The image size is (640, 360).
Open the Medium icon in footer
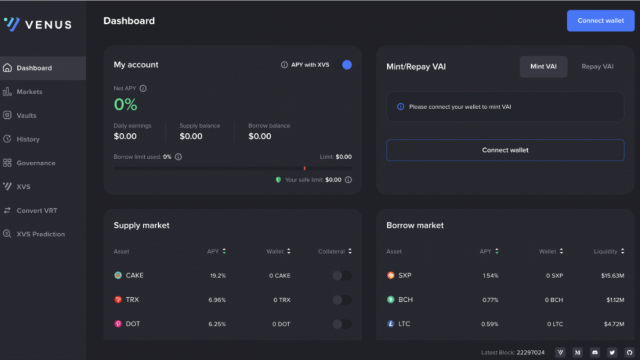tap(578, 352)
